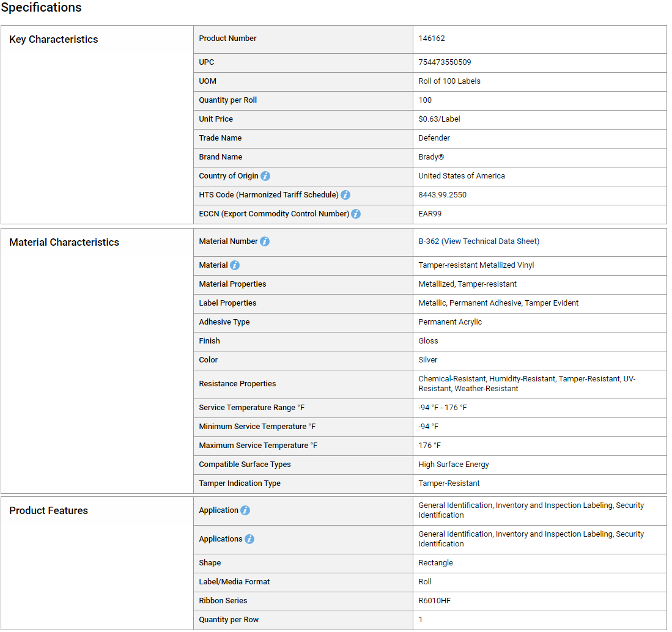The height and width of the screenshot is (632, 672).
Task: Click the Trade Name value Defender
Action: tap(434, 138)
